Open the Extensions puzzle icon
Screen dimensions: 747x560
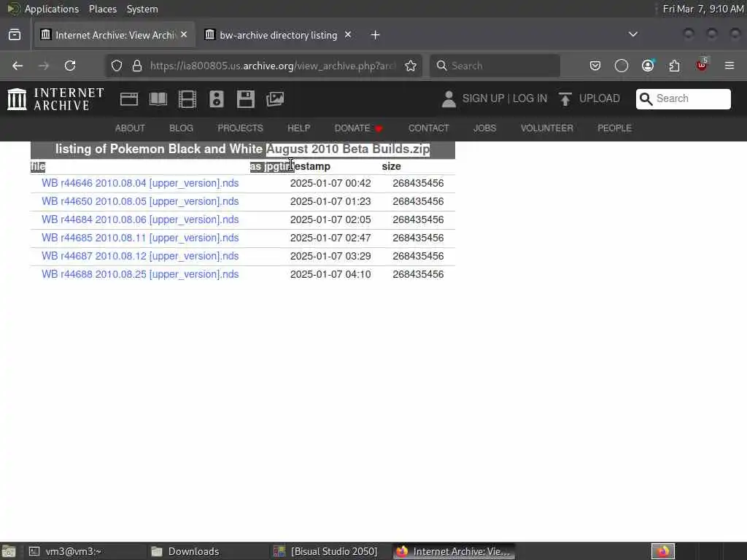click(674, 66)
